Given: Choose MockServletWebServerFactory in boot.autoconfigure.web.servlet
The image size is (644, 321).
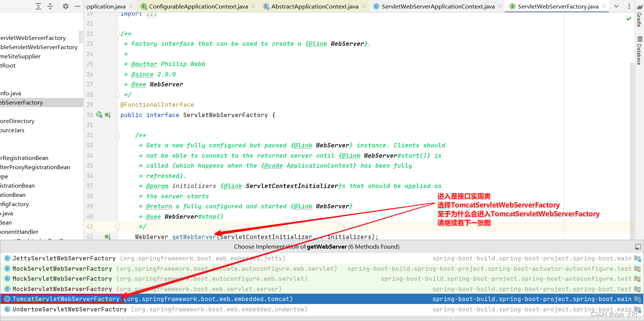Looking at the screenshot, I should 322,279.
